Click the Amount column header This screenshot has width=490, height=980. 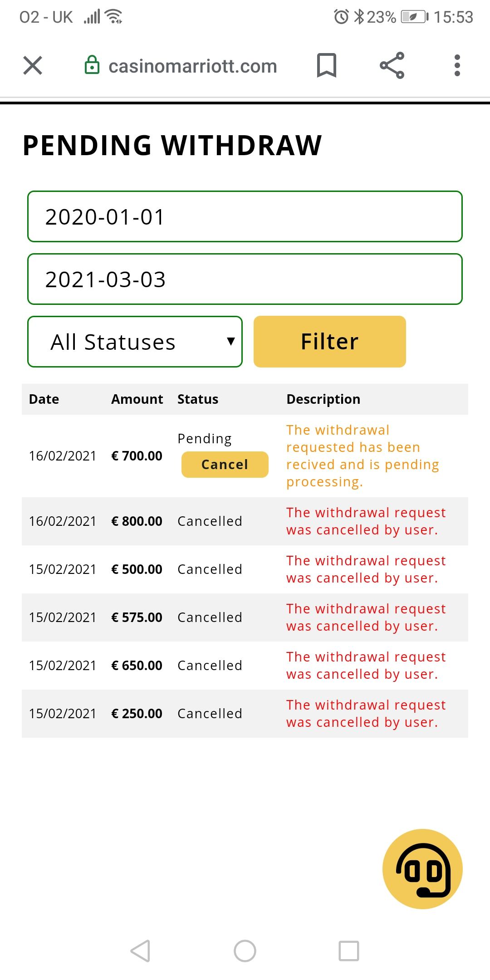137,399
